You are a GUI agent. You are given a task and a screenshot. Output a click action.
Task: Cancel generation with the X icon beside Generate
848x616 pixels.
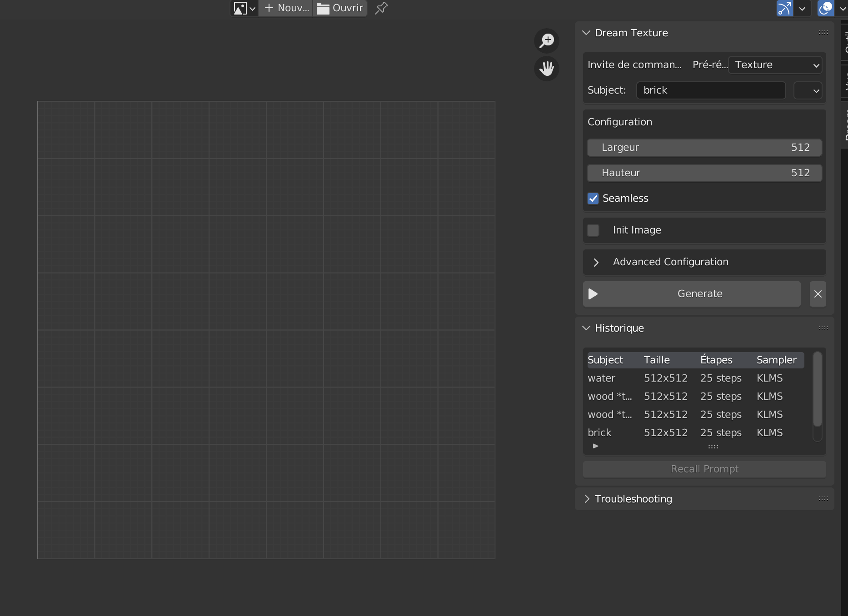pos(818,294)
